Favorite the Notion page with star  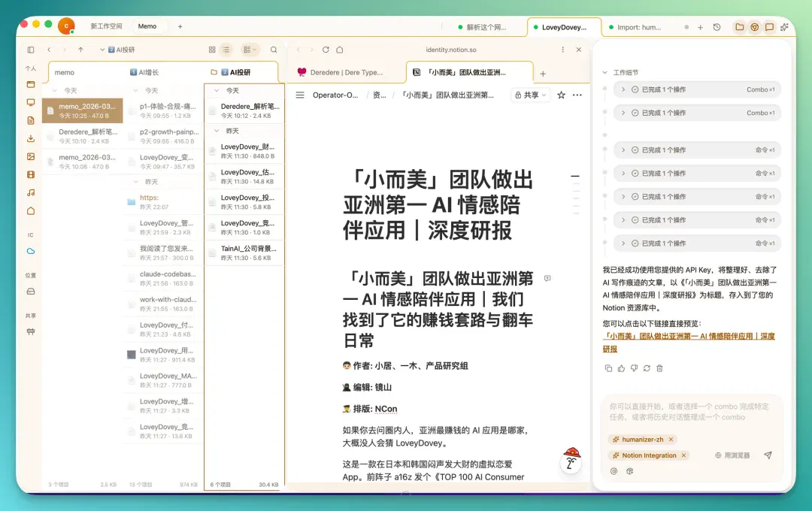pos(562,95)
